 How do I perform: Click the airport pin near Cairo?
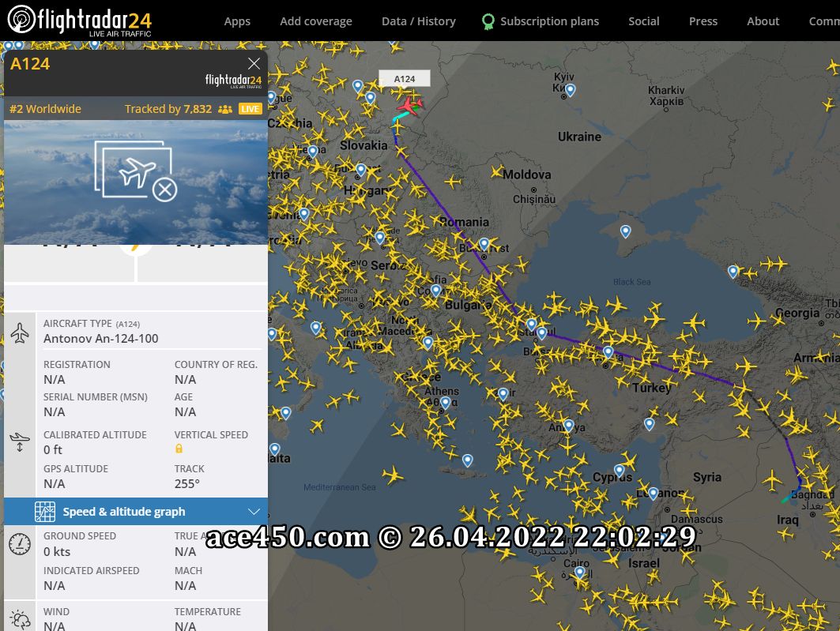tap(580, 573)
